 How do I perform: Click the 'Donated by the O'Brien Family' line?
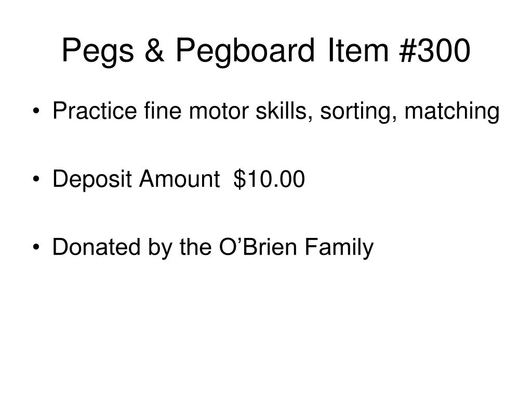tap(212, 247)
